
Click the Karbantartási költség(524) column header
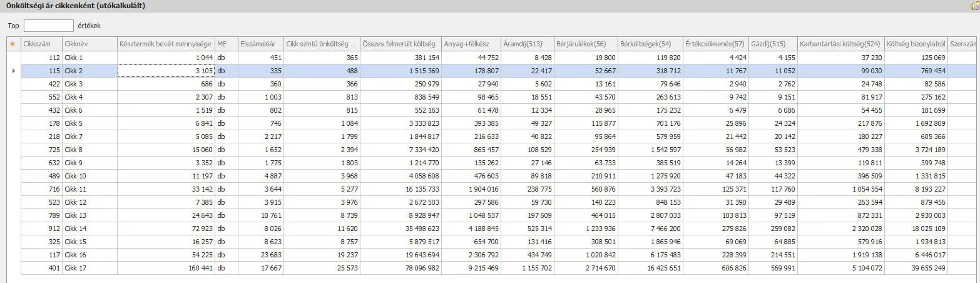pyautogui.click(x=840, y=44)
